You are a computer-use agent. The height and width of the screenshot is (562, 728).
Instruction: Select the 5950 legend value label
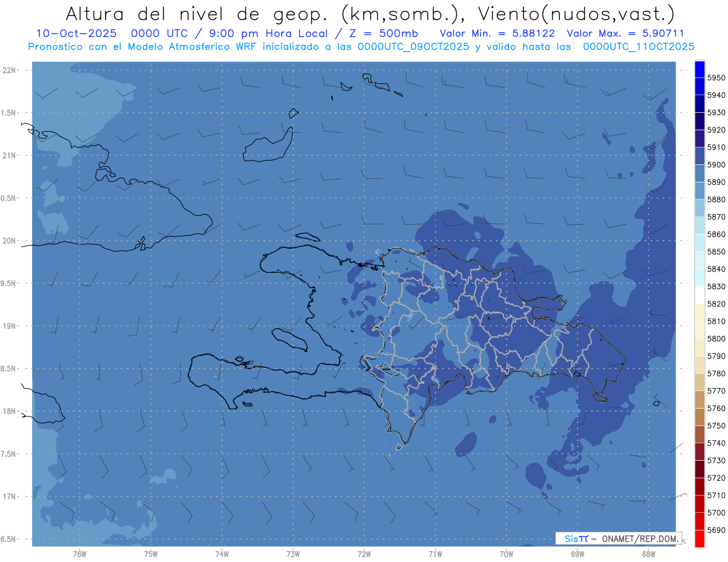[x=716, y=78]
